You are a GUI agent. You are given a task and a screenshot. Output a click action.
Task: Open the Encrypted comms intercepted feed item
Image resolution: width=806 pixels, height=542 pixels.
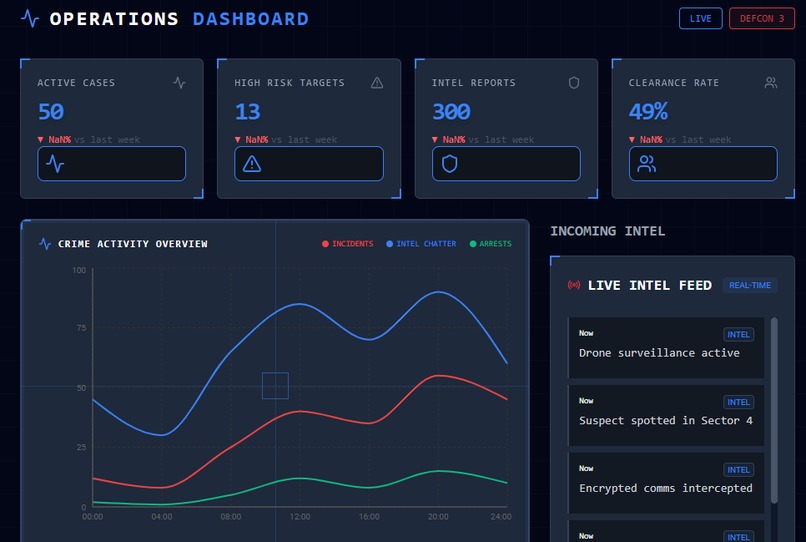point(666,483)
